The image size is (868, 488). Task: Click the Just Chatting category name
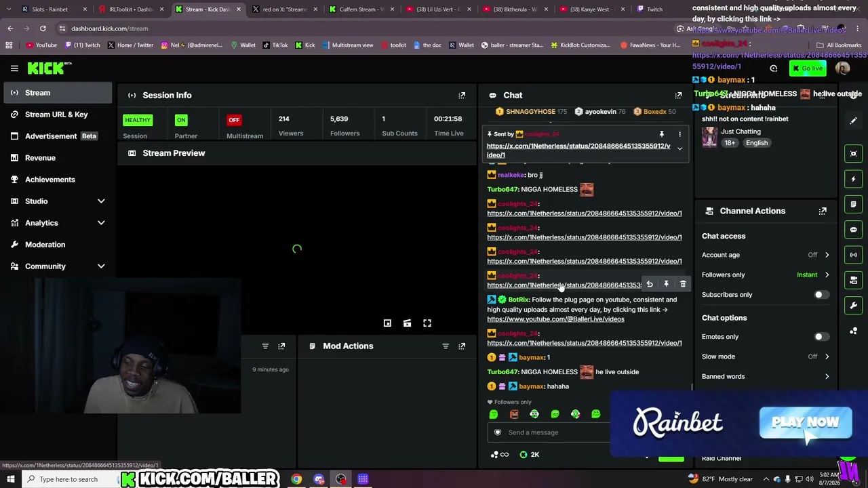click(x=741, y=131)
